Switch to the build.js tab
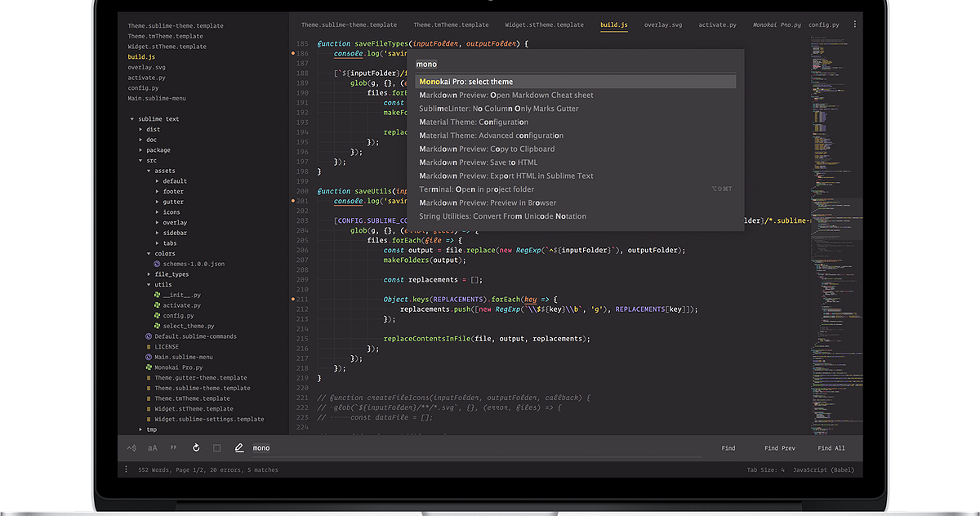Screen dimensions: 980x516 coord(612,25)
